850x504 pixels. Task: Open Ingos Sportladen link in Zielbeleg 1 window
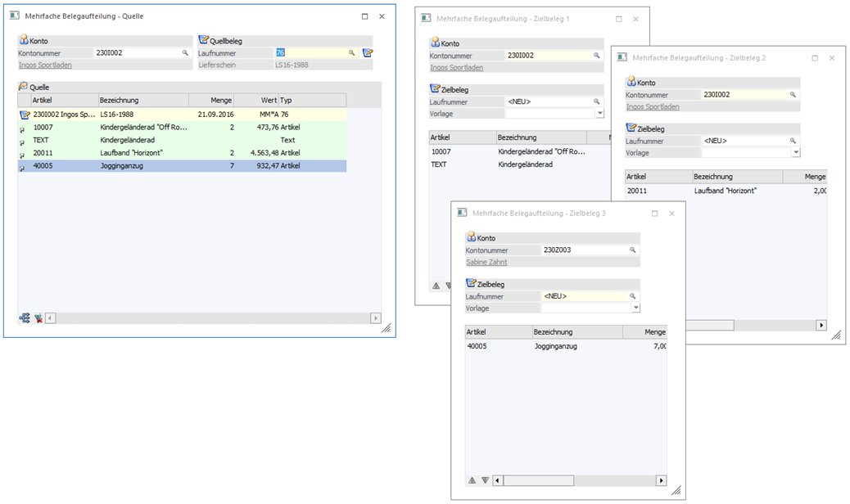coord(456,68)
